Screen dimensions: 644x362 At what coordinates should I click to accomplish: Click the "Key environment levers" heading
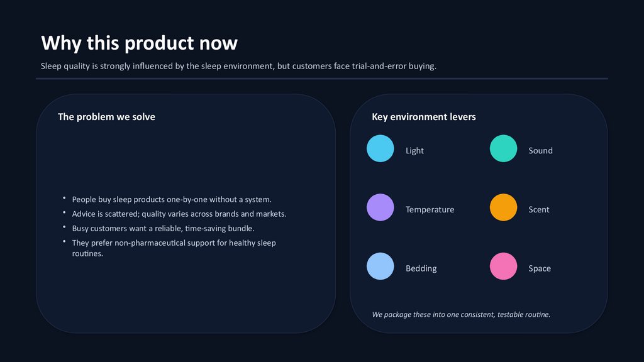coord(423,117)
